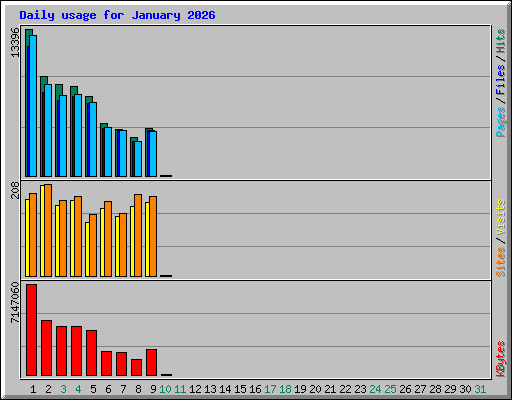Click the Sites legend label
Image resolution: width=512 pixels, height=400 pixels.
pos(500,262)
